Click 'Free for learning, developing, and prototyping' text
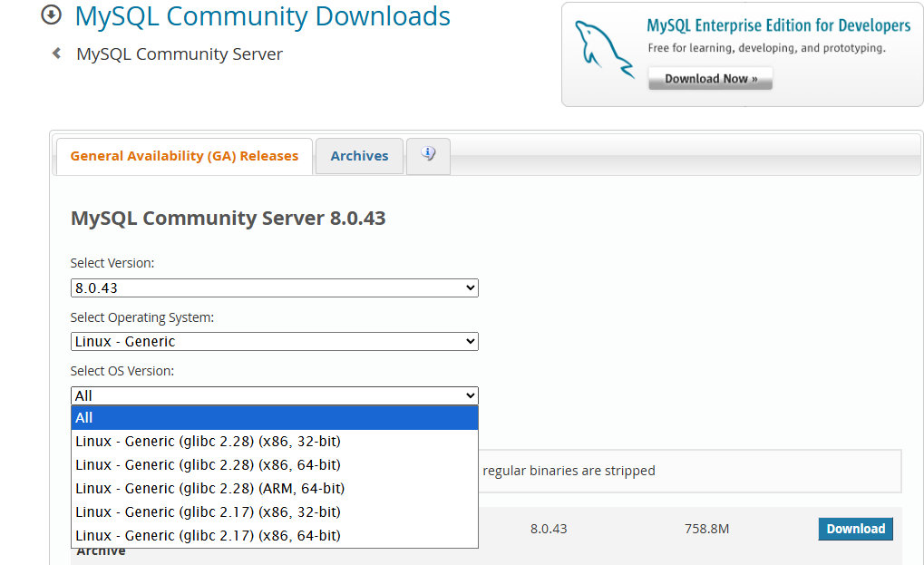The image size is (924, 565). pos(766,48)
